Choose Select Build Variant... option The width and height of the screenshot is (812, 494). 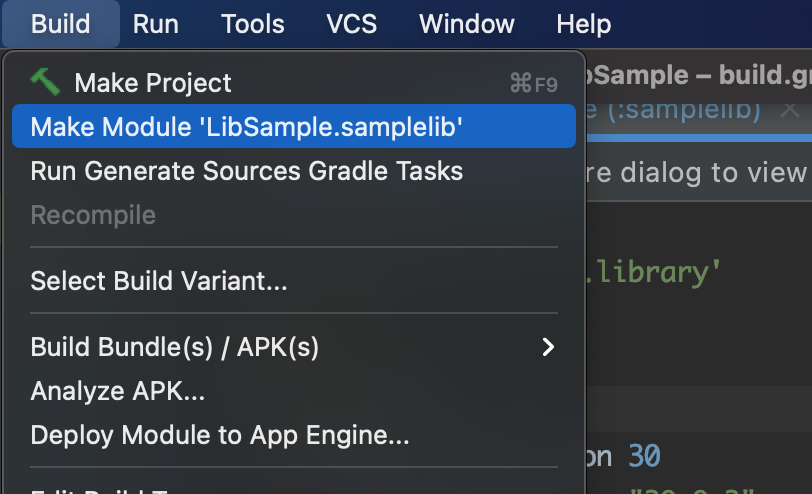point(159,281)
